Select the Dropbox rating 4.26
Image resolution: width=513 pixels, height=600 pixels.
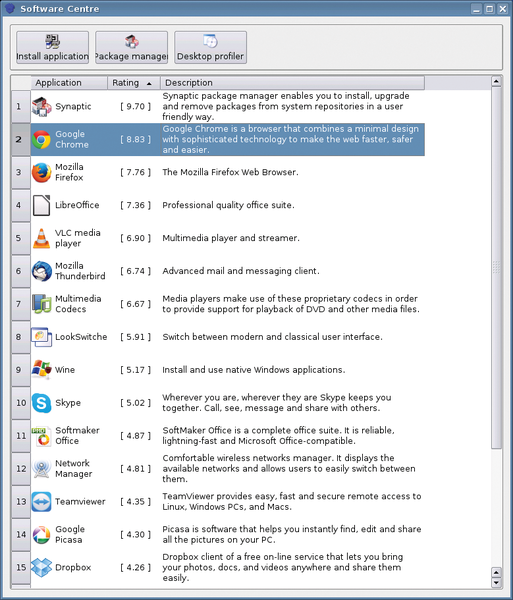(135, 567)
